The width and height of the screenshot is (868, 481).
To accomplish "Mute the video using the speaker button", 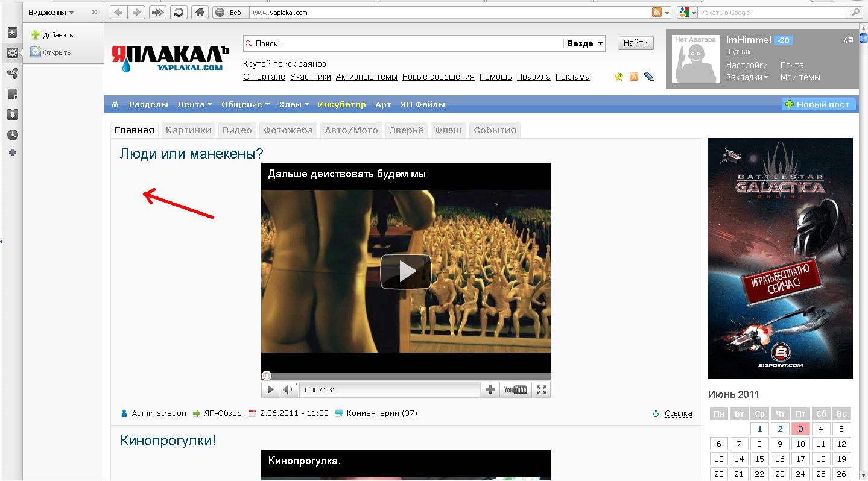I will pos(288,390).
